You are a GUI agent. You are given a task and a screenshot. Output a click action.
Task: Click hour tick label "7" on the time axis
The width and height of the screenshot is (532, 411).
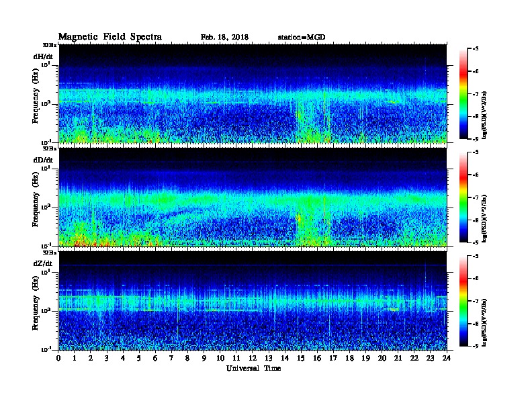pyautogui.click(x=172, y=358)
